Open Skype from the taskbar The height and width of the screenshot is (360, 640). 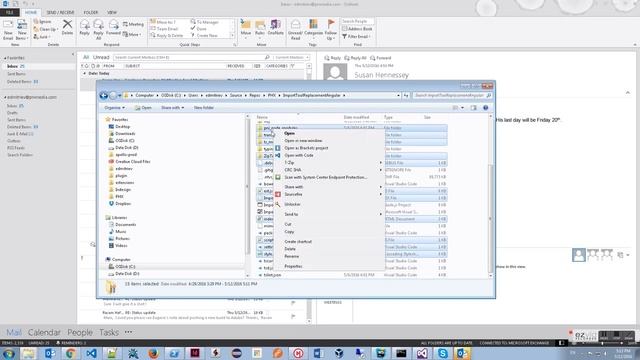coord(442,353)
